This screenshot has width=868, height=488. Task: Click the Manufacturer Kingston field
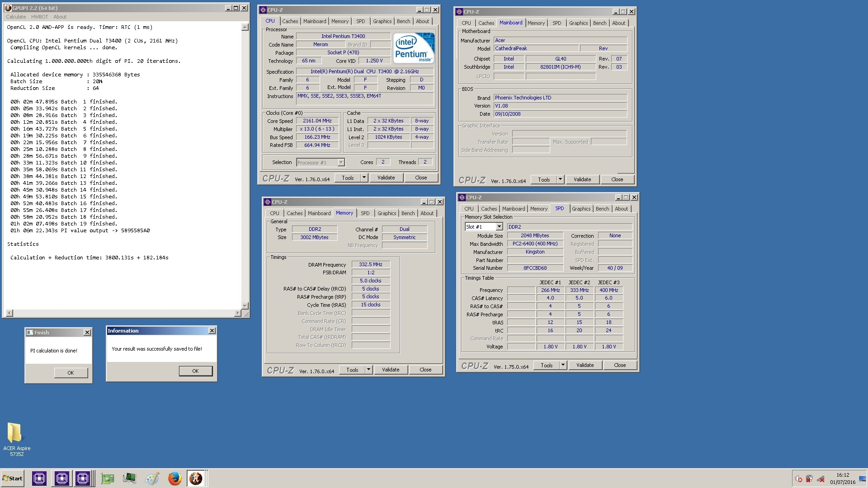(x=535, y=252)
